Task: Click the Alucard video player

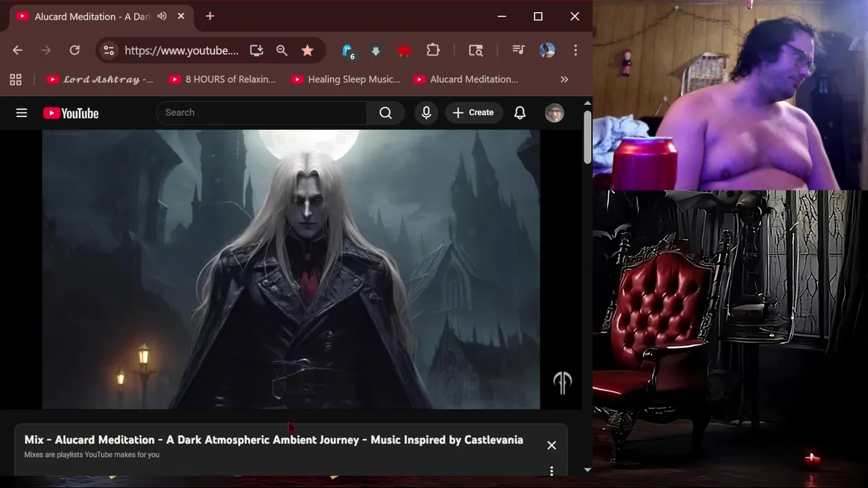Action: click(291, 269)
